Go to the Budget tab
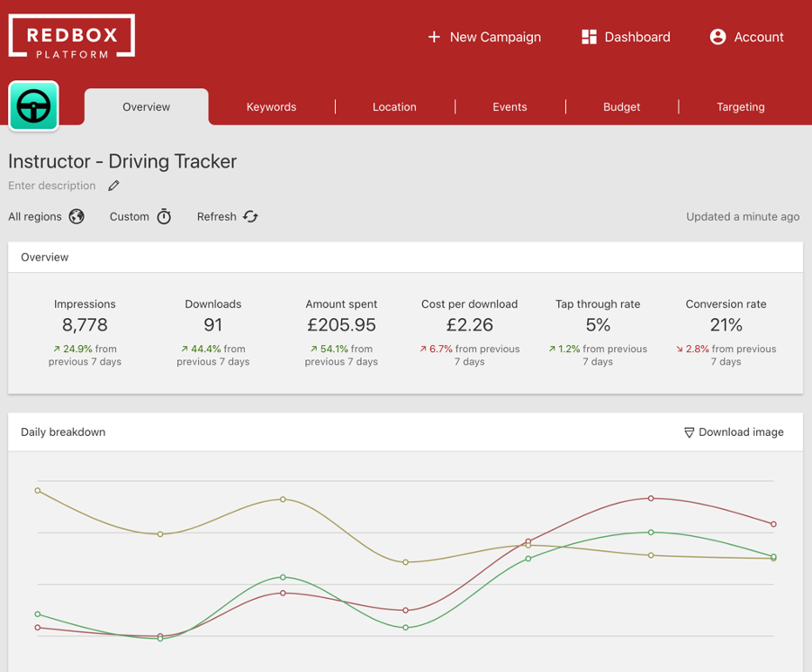This screenshot has height=672, width=812. point(621,106)
